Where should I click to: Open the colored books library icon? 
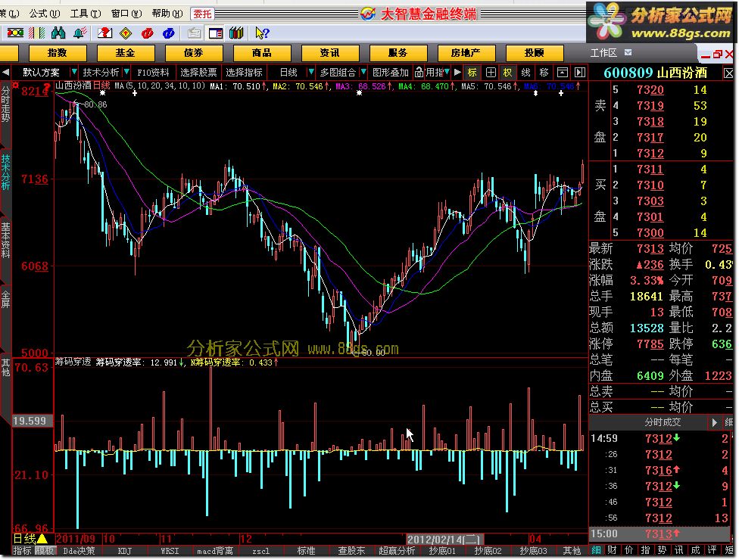point(236,33)
